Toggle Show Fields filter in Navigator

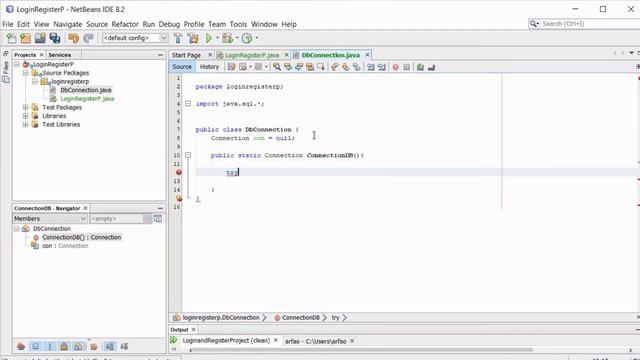click(x=36, y=347)
